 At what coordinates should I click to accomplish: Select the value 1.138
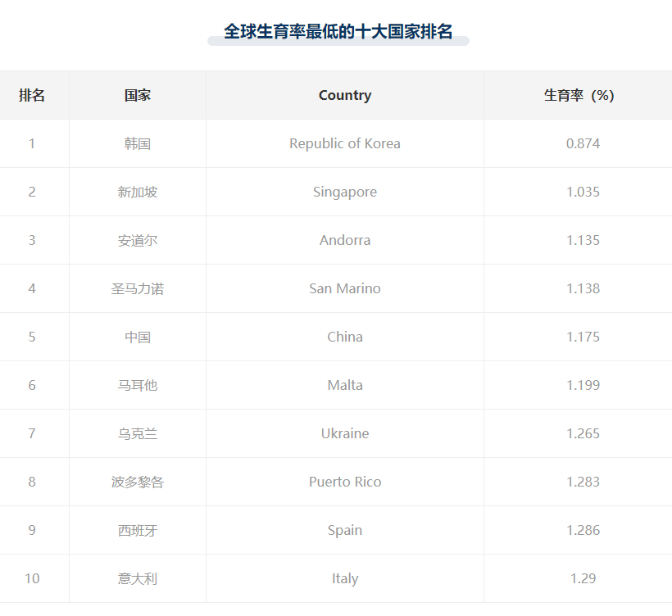(583, 288)
